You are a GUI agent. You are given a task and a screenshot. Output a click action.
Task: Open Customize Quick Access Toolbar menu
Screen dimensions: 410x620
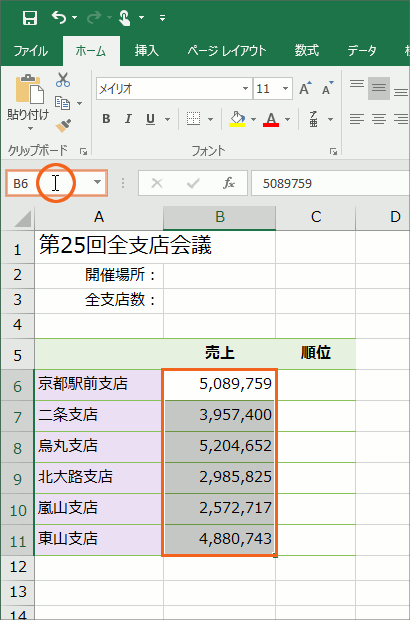(162, 18)
